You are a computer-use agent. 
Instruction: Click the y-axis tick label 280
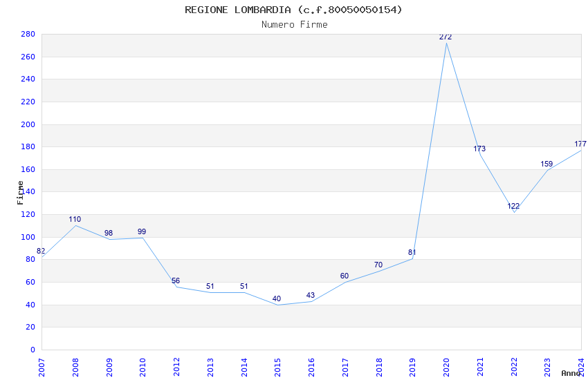tap(28, 34)
